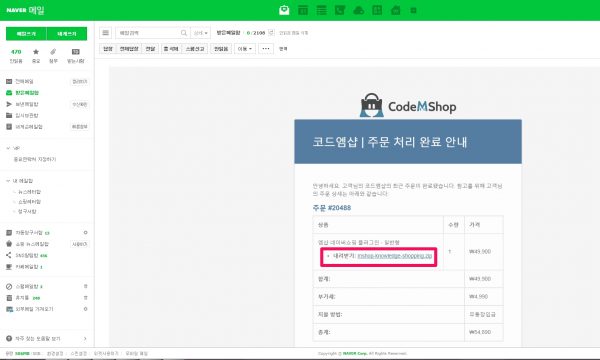The image size is (600, 360).
Task: Open mail-to-myself (내게쓴메일함) folder
Action: pyautogui.click(x=29, y=127)
